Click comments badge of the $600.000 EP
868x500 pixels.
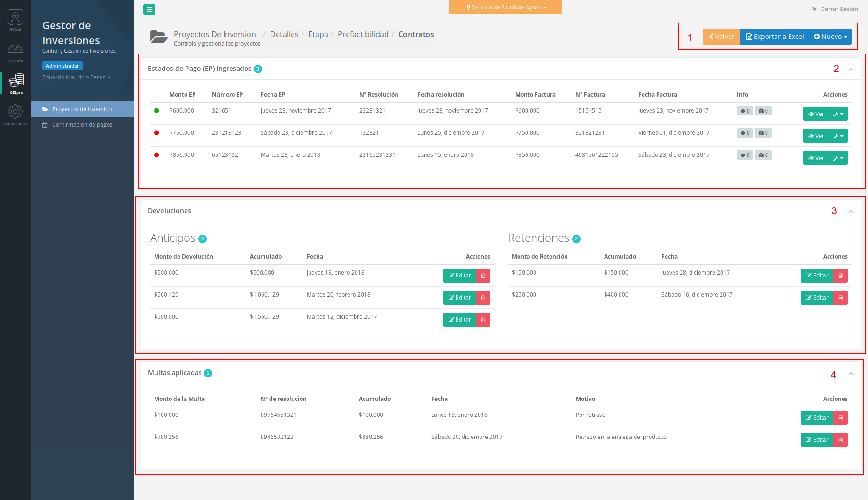click(745, 111)
